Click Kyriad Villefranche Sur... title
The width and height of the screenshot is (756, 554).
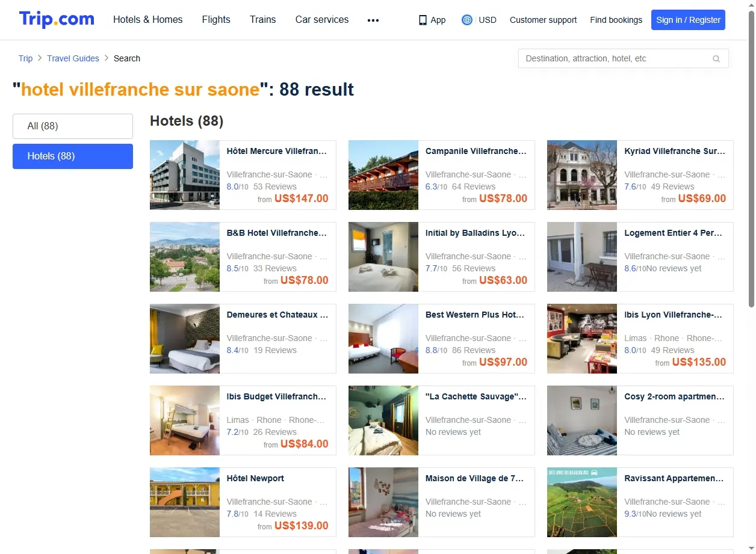675,151
